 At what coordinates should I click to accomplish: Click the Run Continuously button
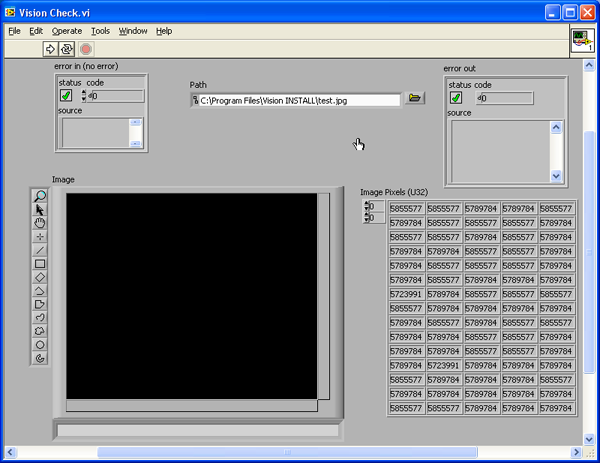tap(67, 49)
